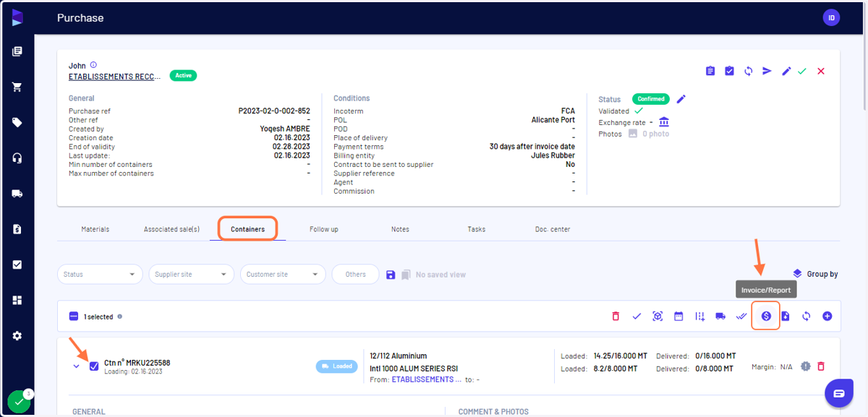Click the refresh icon in purchase header

tap(749, 71)
